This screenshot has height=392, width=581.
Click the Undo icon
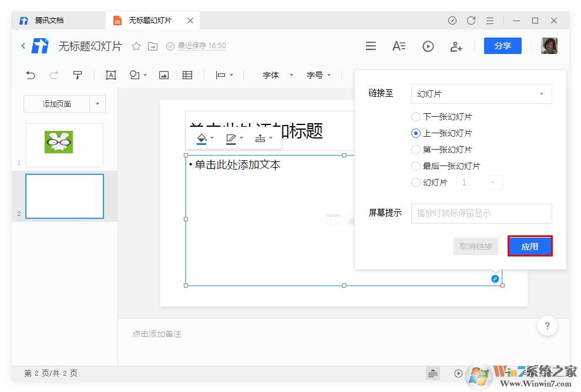[x=30, y=75]
